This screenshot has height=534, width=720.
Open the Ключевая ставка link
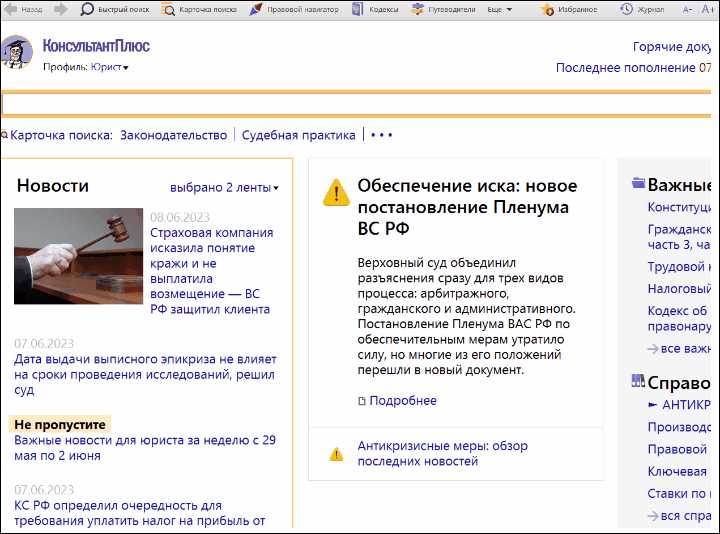677,471
